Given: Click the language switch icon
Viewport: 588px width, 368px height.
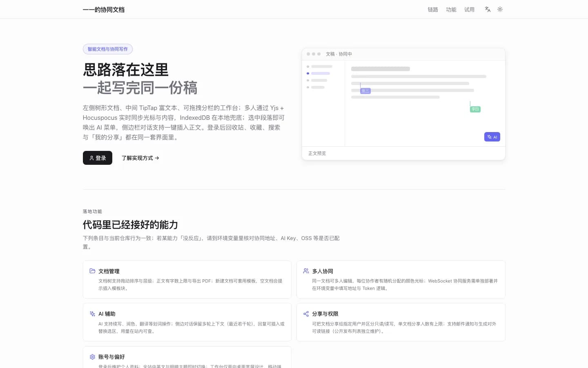Looking at the screenshot, I should point(488,9).
